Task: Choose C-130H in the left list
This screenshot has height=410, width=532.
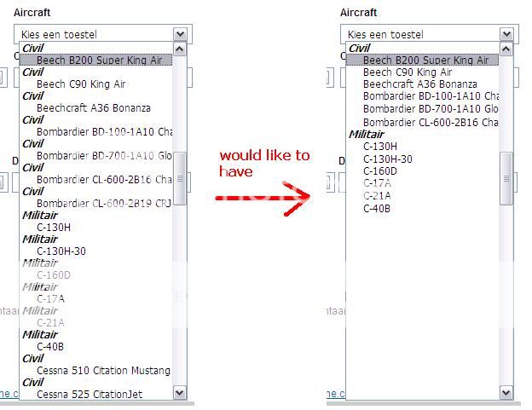Action: pos(54,228)
